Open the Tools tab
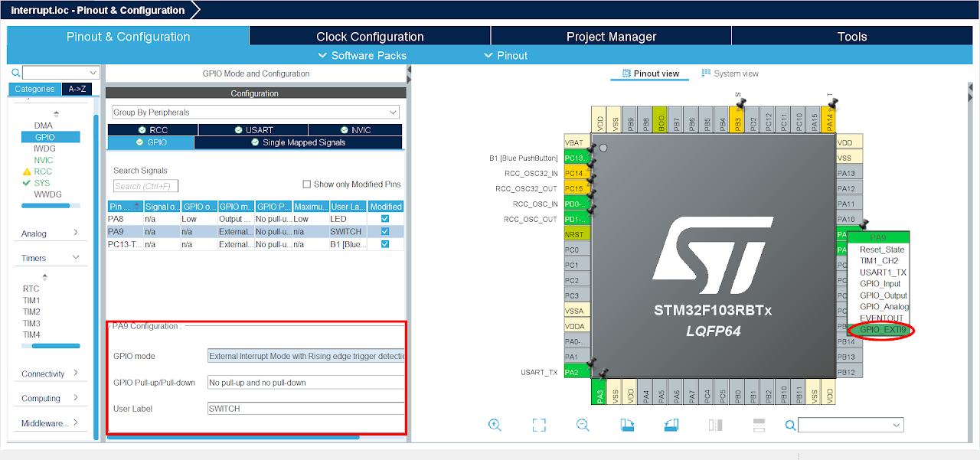 pos(852,37)
